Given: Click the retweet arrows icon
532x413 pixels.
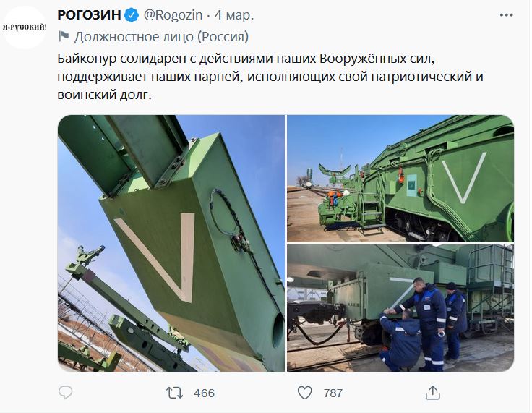Looking at the screenshot, I should pyautogui.click(x=175, y=393).
